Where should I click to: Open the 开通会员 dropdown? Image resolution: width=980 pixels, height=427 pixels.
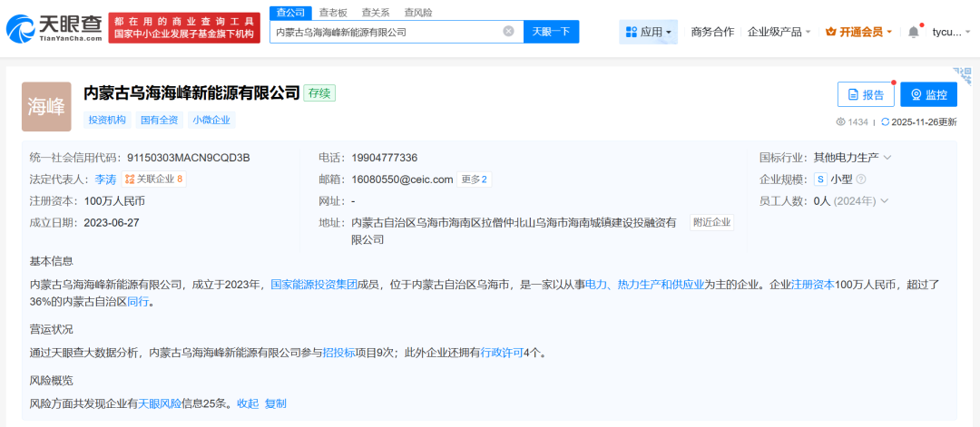[858, 32]
